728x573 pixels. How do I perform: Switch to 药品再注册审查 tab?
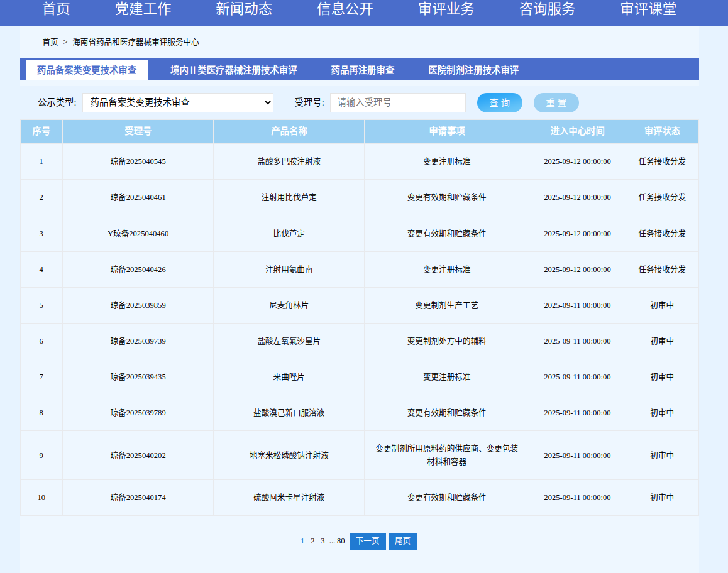point(363,70)
